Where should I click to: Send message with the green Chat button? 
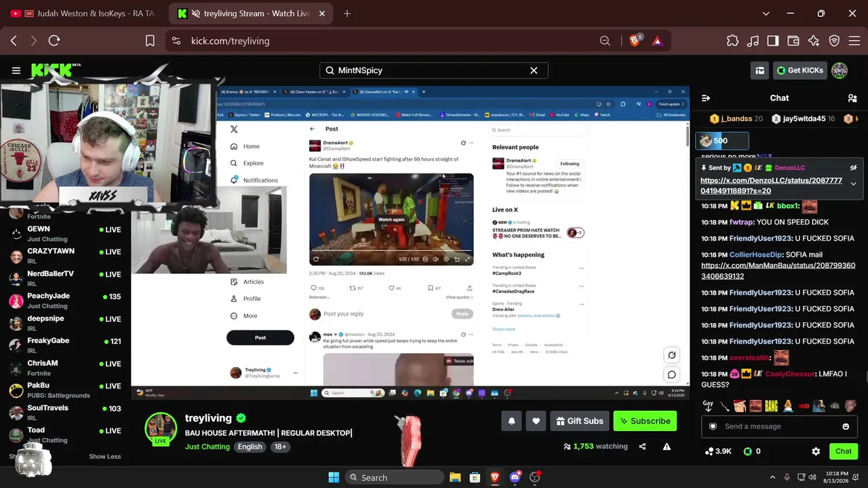(x=844, y=451)
